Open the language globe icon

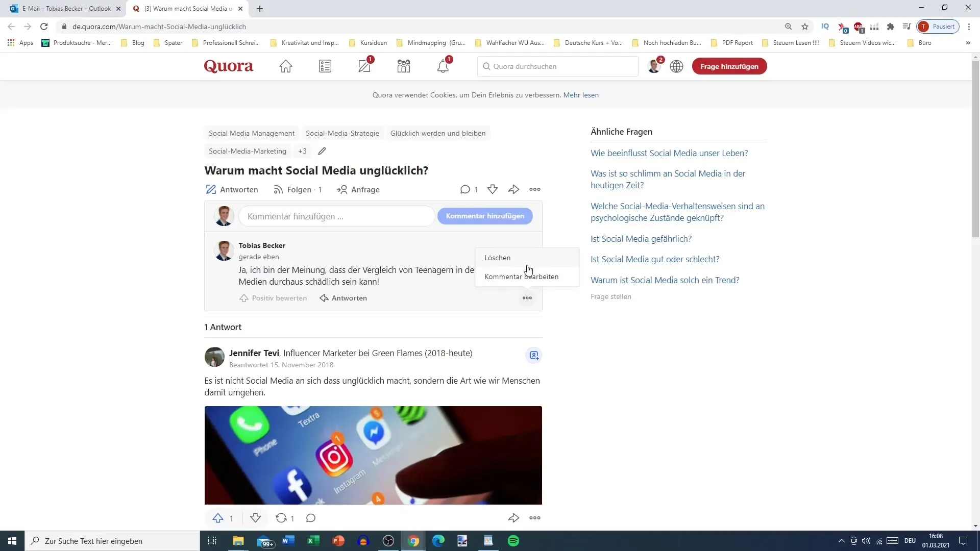pos(677,66)
